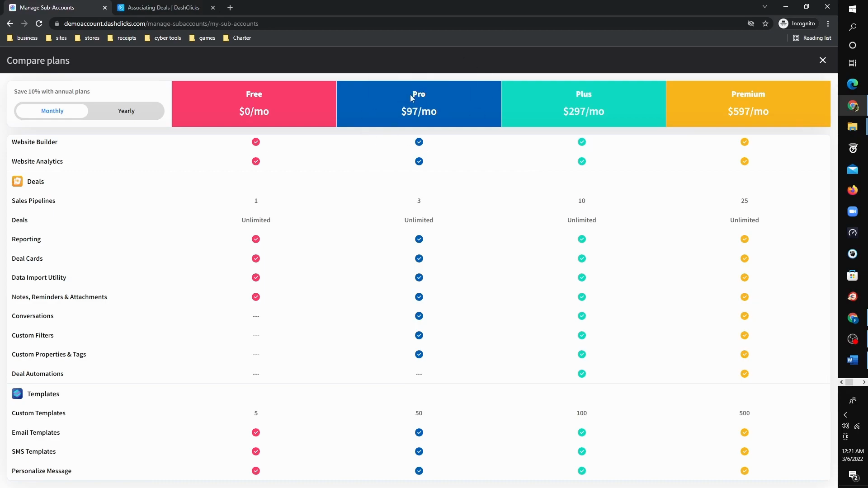
Task: Reload the current page
Action: (x=39, y=23)
